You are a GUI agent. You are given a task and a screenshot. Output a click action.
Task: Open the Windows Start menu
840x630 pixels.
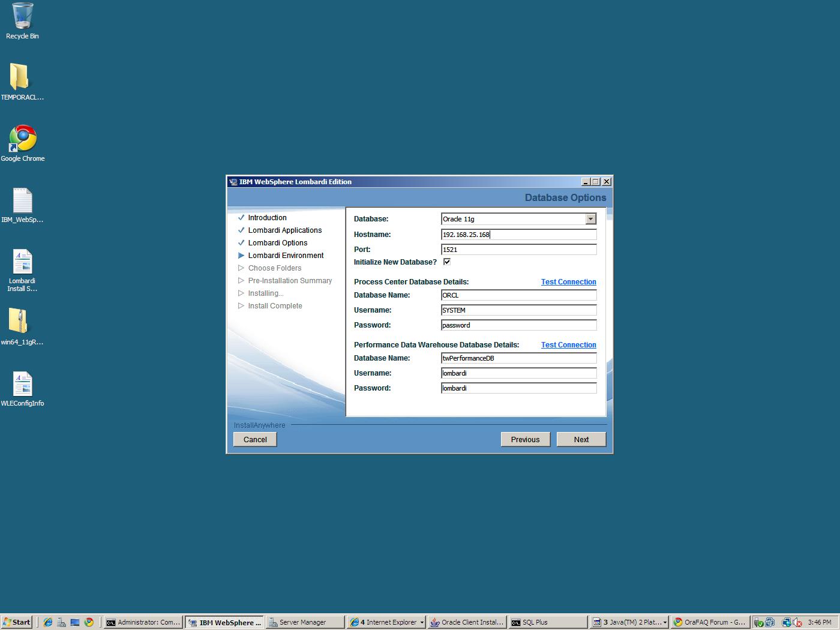coord(17,622)
